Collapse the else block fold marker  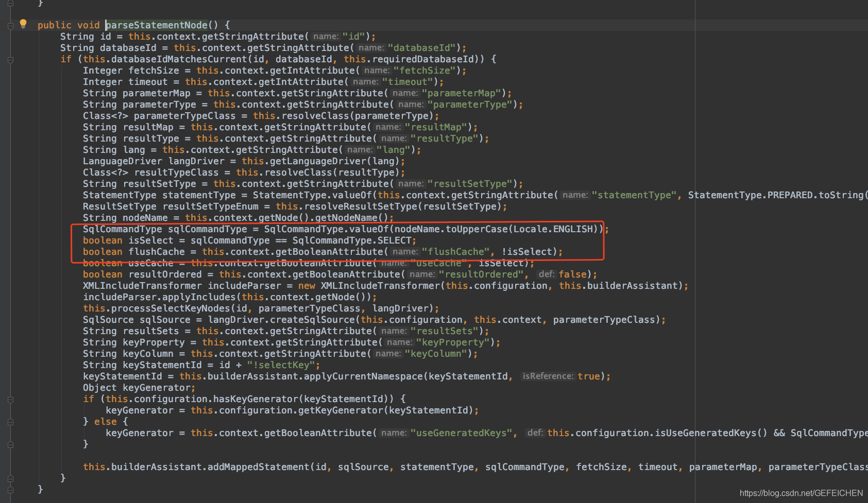click(x=10, y=422)
